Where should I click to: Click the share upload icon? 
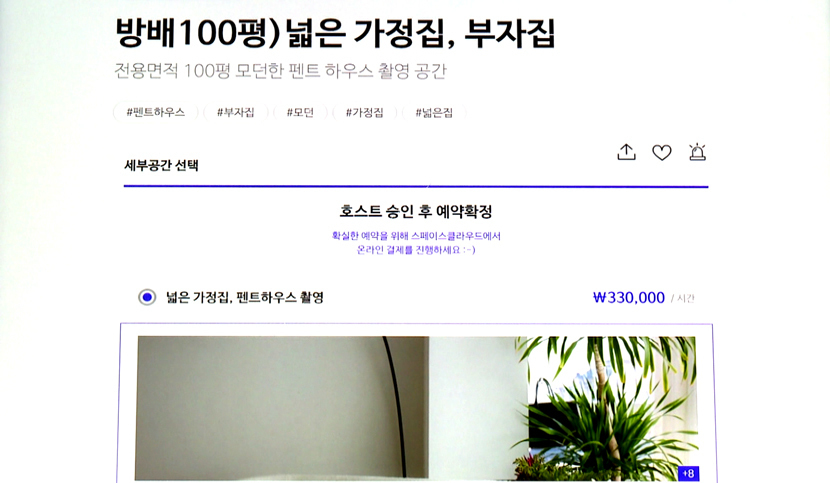[x=626, y=152]
